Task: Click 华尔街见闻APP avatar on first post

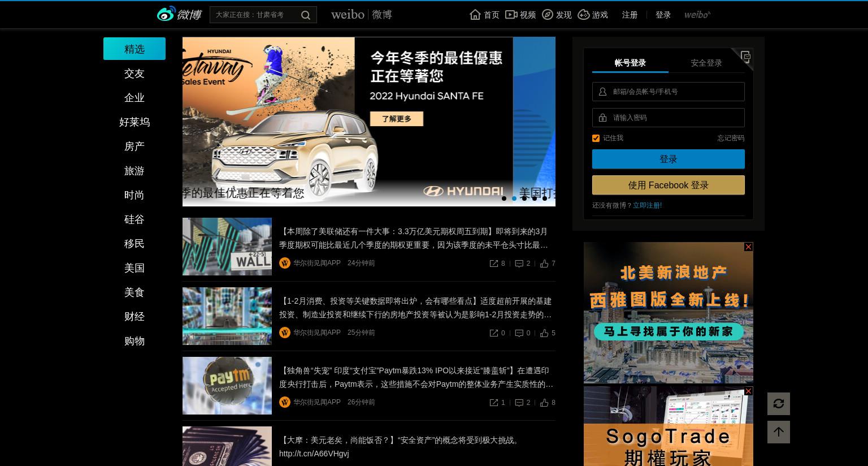Action: [x=285, y=263]
